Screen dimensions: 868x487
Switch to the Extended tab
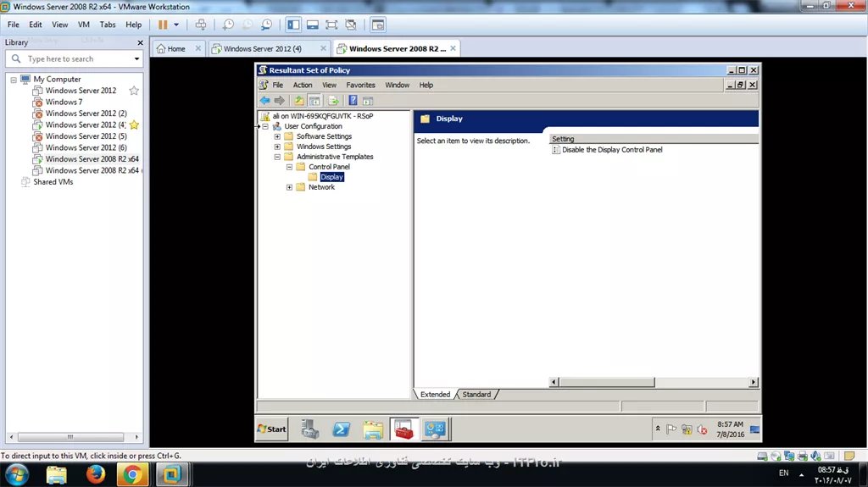click(x=435, y=395)
